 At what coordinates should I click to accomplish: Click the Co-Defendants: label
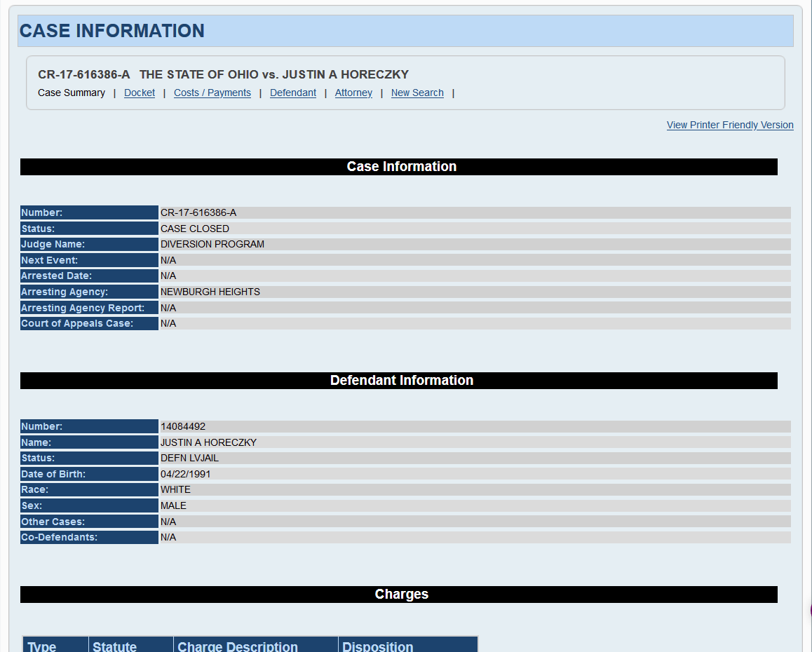[89, 538]
